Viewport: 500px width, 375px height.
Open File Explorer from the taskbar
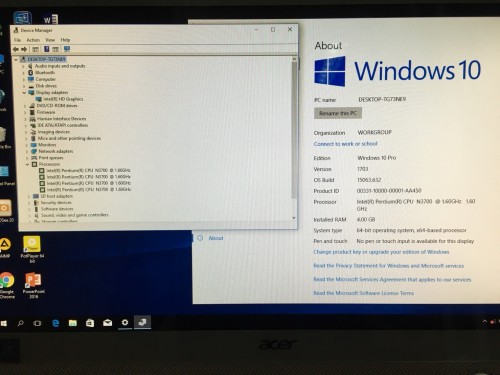pyautogui.click(x=73, y=323)
